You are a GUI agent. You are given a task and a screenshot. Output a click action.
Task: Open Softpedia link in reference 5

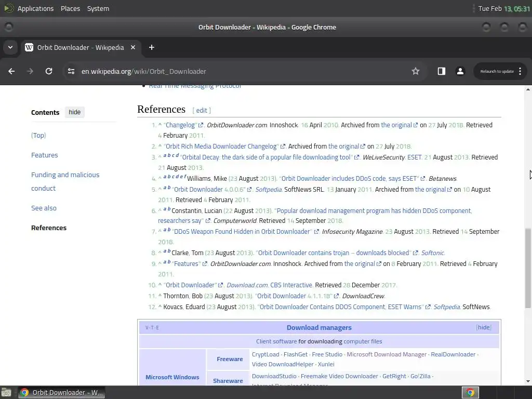pos(269,190)
